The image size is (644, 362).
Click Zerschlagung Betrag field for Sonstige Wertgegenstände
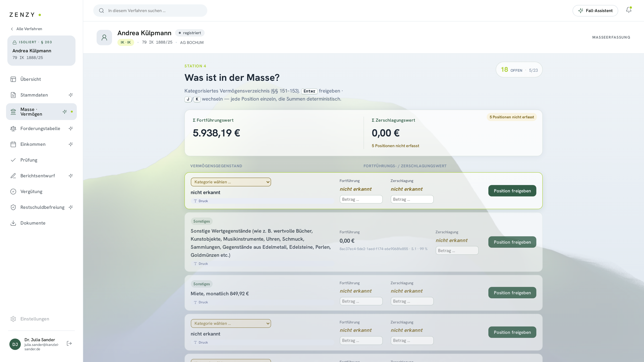(x=457, y=250)
